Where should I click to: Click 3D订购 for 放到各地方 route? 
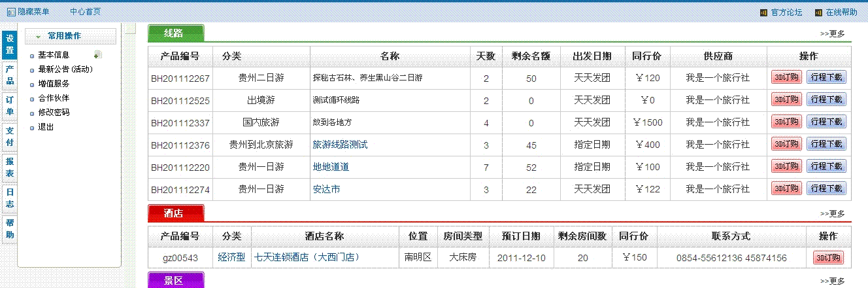click(786, 122)
